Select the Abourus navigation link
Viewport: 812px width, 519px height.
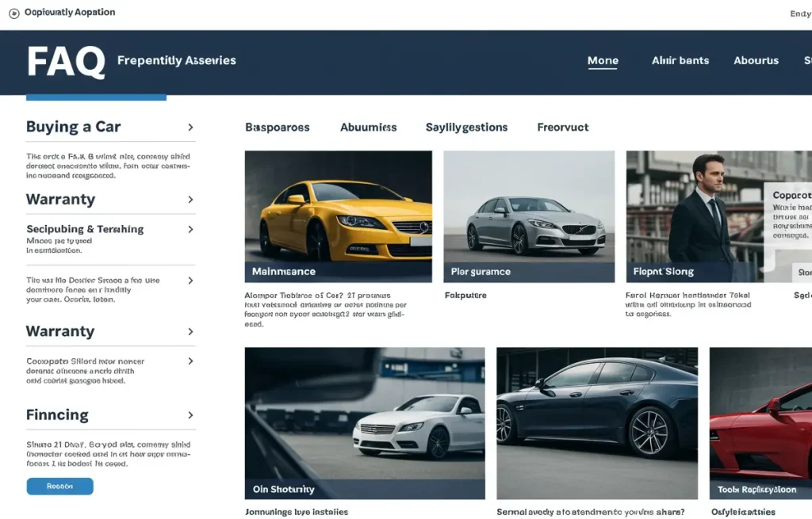[x=756, y=61]
